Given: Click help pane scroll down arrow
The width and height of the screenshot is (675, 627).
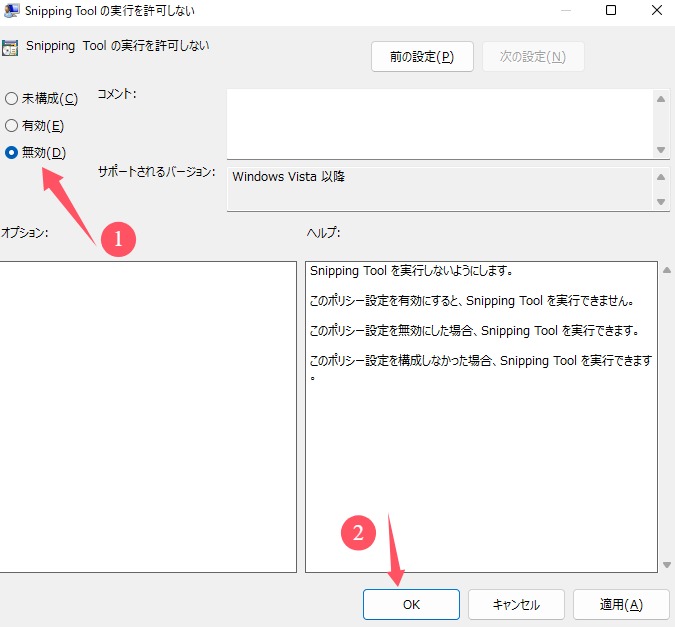Looking at the screenshot, I should (x=667, y=565).
